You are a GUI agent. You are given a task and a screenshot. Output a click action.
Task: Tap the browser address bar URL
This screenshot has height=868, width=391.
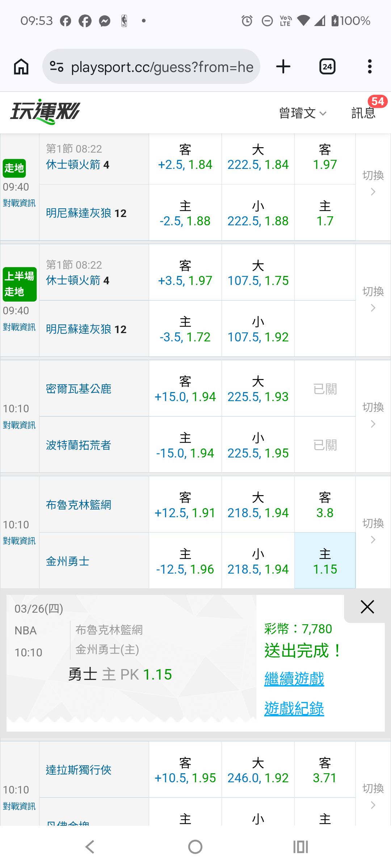162,67
